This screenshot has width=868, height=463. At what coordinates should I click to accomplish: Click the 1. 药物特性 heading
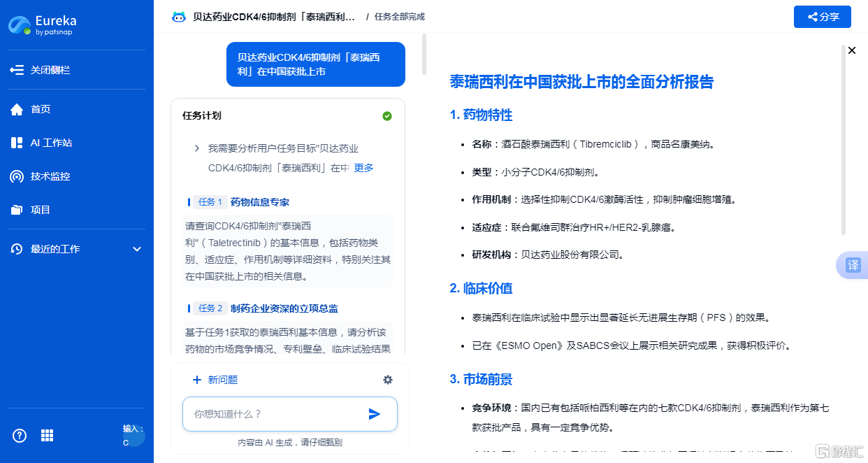pos(482,115)
